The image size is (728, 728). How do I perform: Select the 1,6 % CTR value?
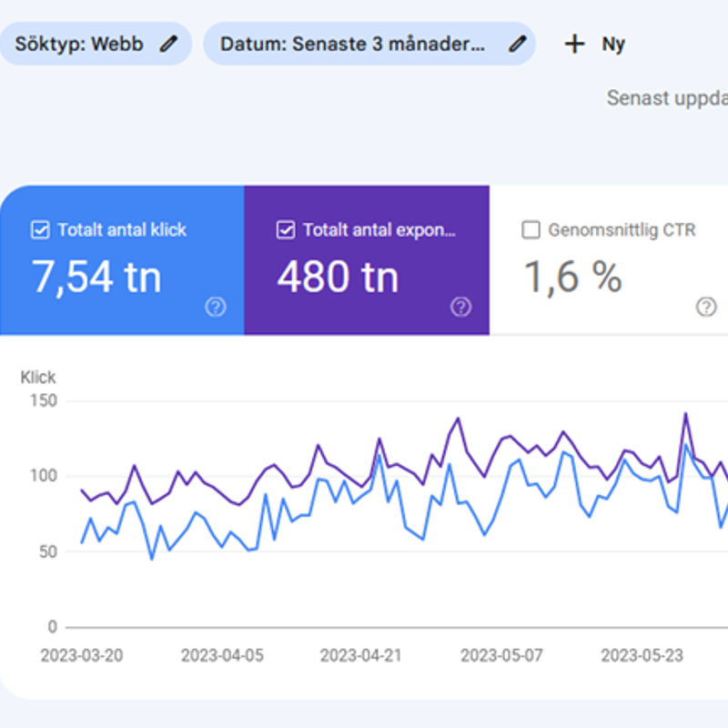[572, 276]
